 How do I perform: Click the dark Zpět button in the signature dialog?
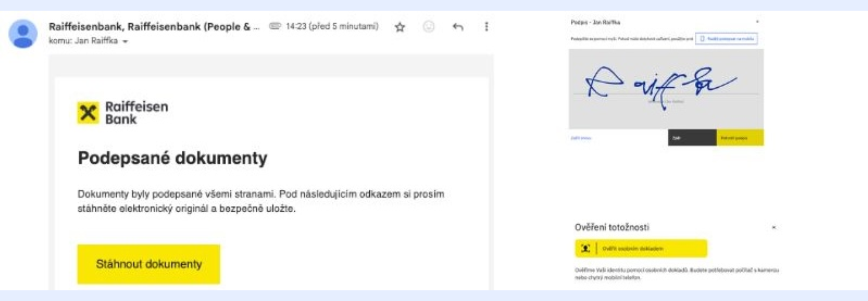692,138
